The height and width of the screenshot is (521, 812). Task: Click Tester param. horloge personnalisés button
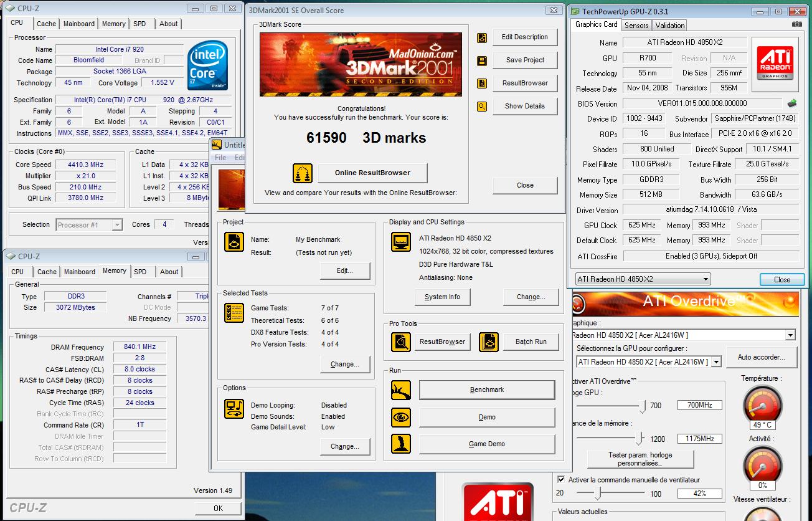point(640,459)
